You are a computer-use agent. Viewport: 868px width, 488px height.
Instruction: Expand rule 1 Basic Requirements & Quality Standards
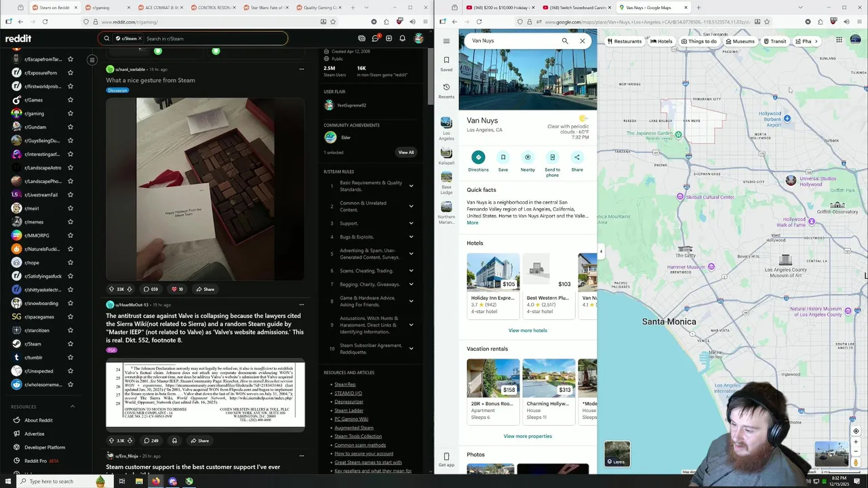click(x=411, y=186)
